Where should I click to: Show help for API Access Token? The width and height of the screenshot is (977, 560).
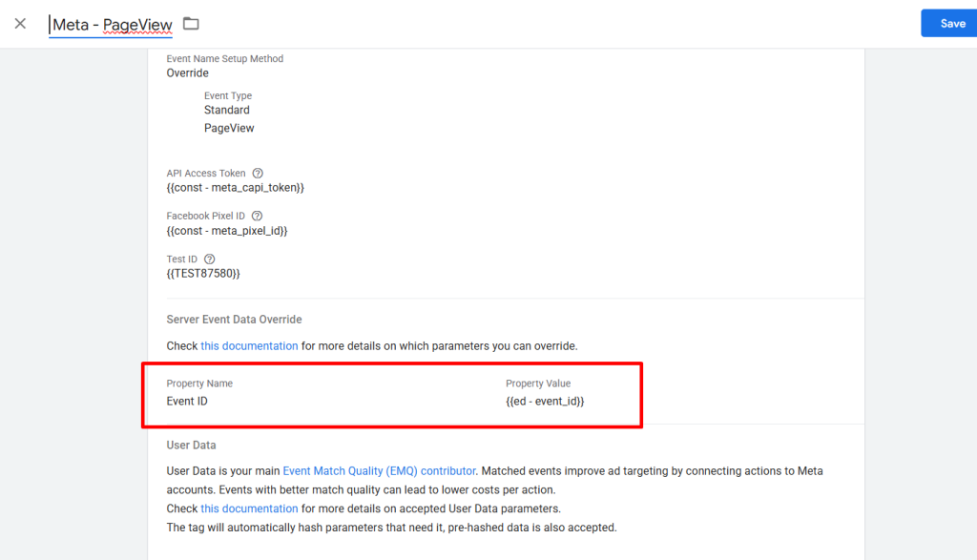[258, 174]
